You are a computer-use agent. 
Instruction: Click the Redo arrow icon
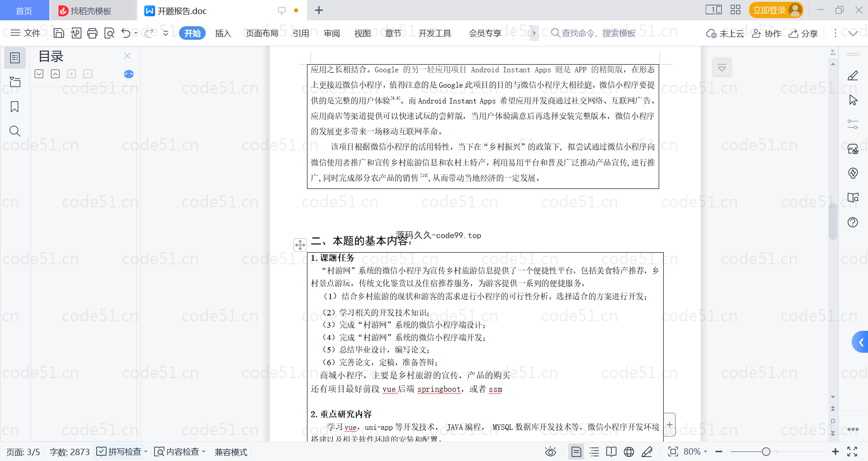click(149, 33)
